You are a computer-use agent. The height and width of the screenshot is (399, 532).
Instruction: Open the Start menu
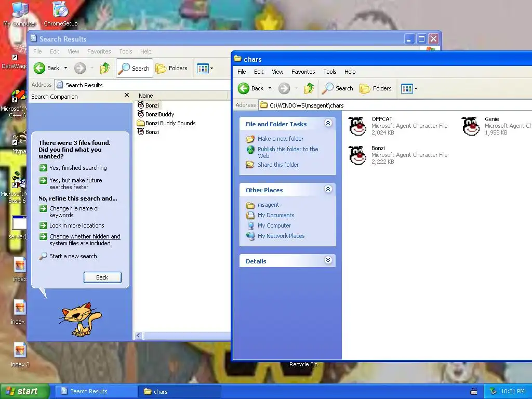point(25,391)
